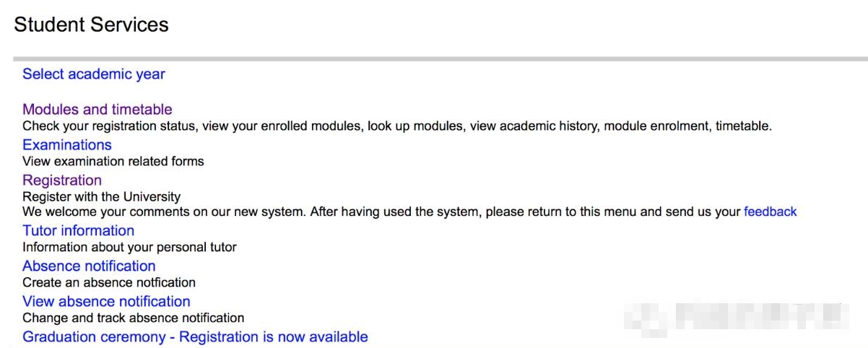
Task: Click the 'Create an absence notfication' description
Action: pos(109,283)
